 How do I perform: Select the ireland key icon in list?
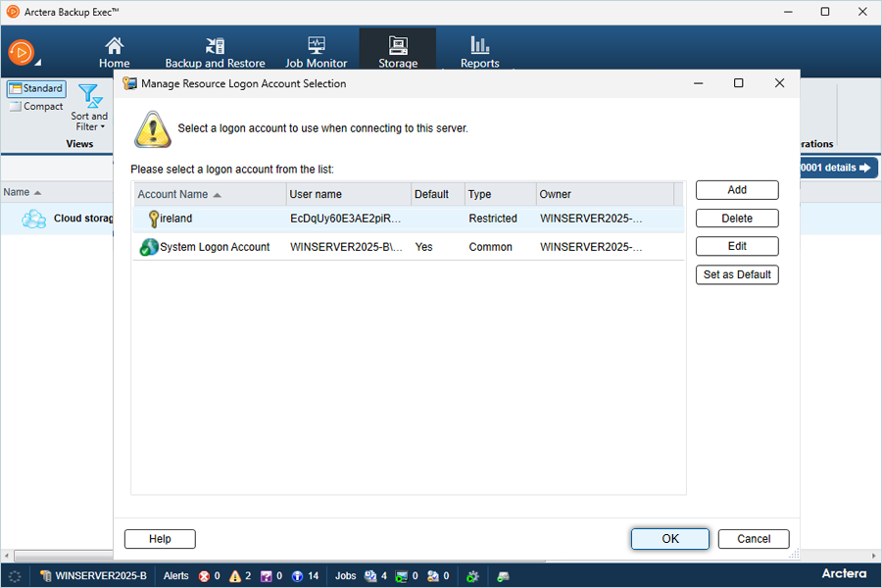pyautogui.click(x=153, y=219)
